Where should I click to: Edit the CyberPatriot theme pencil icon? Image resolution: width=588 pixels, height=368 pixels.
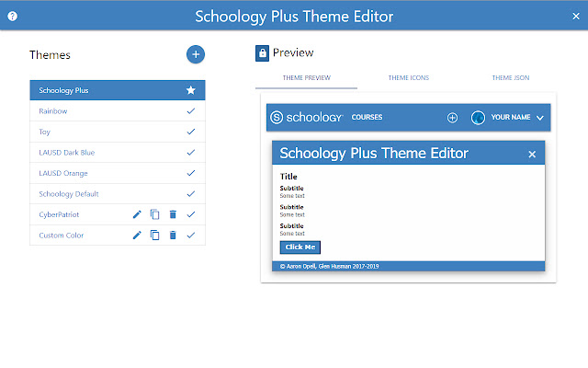pyautogui.click(x=137, y=214)
